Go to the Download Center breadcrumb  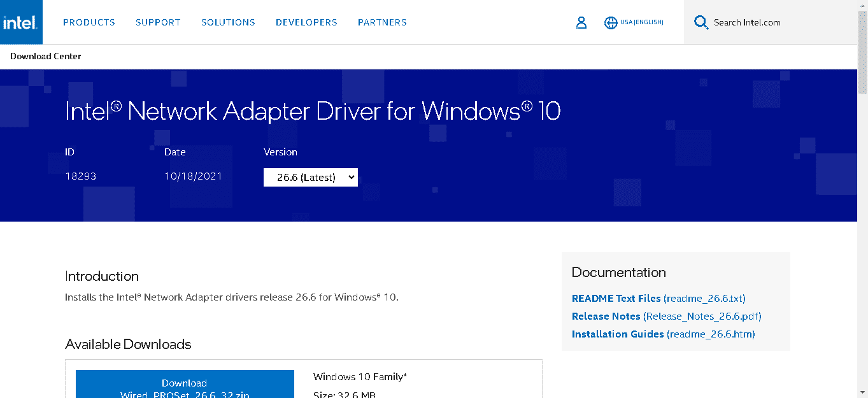46,56
